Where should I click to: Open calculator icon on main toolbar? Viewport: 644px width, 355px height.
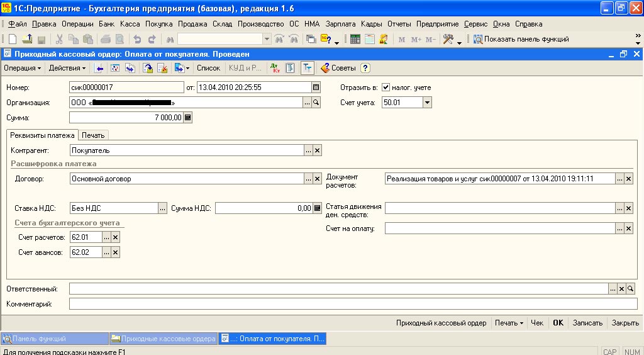click(355, 39)
